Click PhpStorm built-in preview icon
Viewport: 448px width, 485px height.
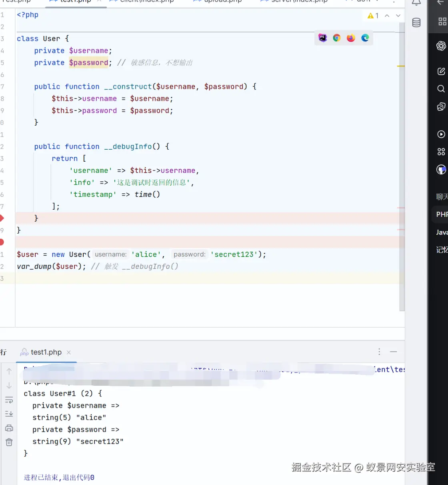pyautogui.click(x=322, y=38)
